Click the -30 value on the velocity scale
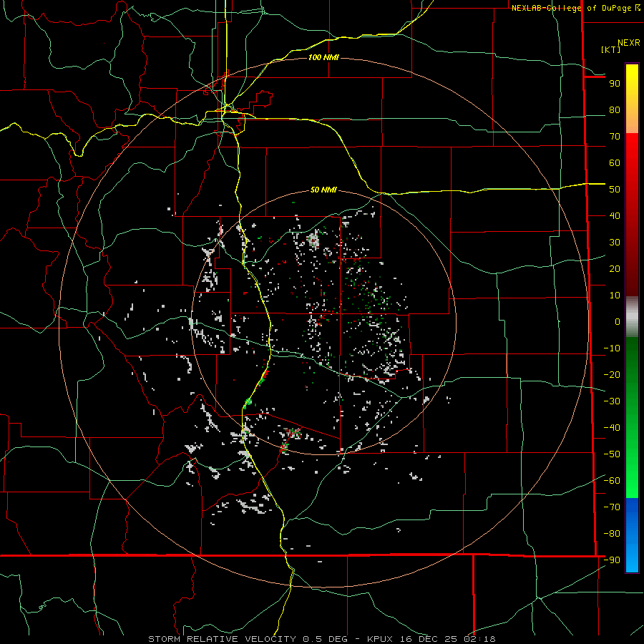 612,401
